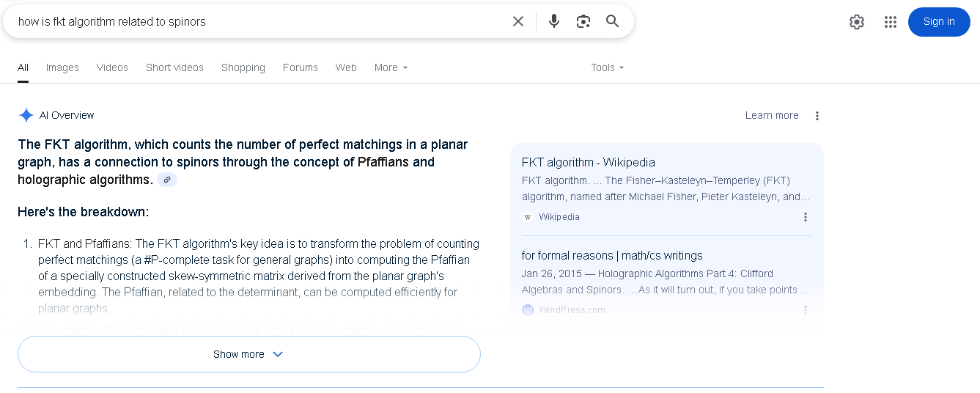Run the search with the magnifier icon
Screen dimensions: 980x393
[613, 21]
